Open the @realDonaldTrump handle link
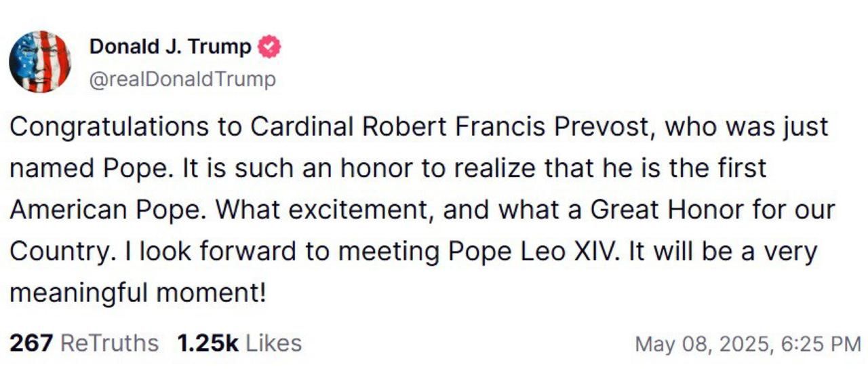 182,79
